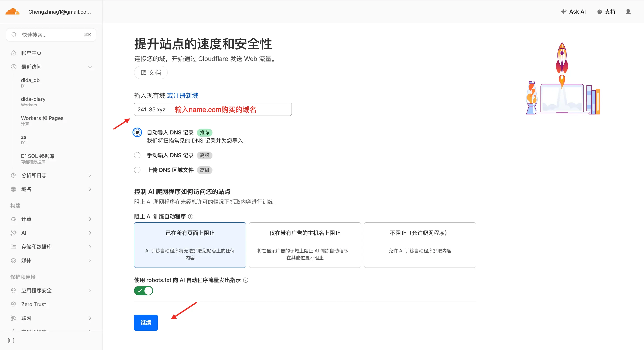Viewport: 644px width, 350px height.
Task: Click the 帐户主页 home icon
Action: 14,53
